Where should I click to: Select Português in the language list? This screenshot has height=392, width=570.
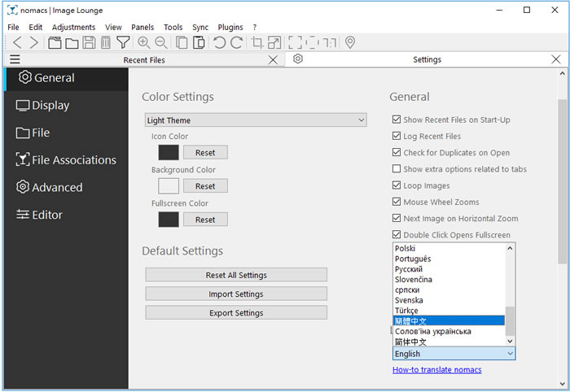pyautogui.click(x=449, y=259)
